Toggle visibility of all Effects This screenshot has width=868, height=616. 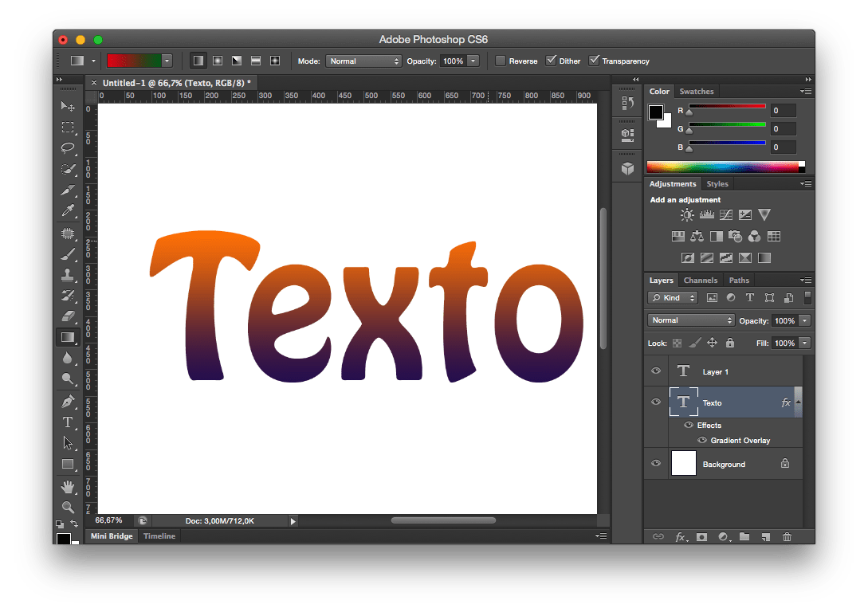[x=689, y=425]
